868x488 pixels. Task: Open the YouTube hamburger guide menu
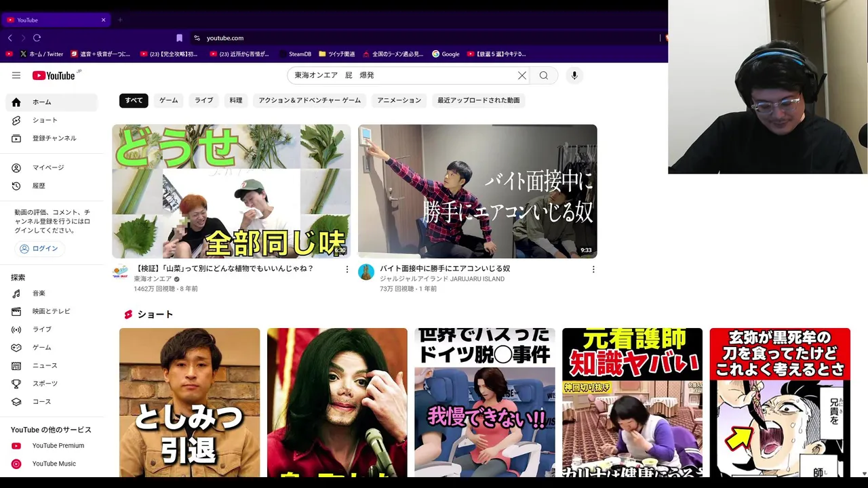point(16,75)
